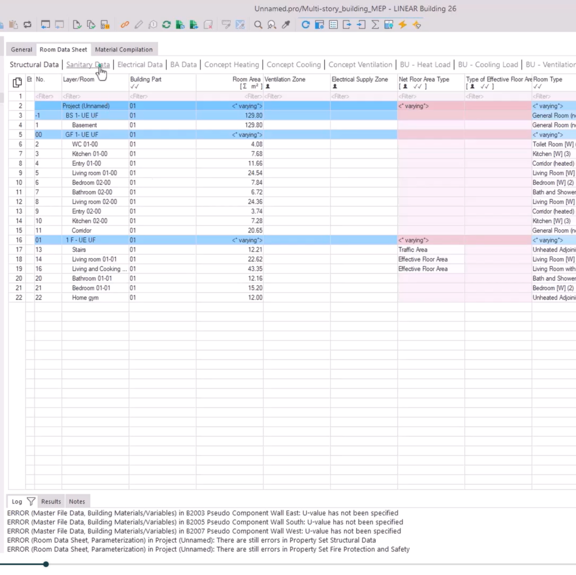This screenshot has height=575, width=576.
Task: Open the Notes tab
Action: click(77, 502)
